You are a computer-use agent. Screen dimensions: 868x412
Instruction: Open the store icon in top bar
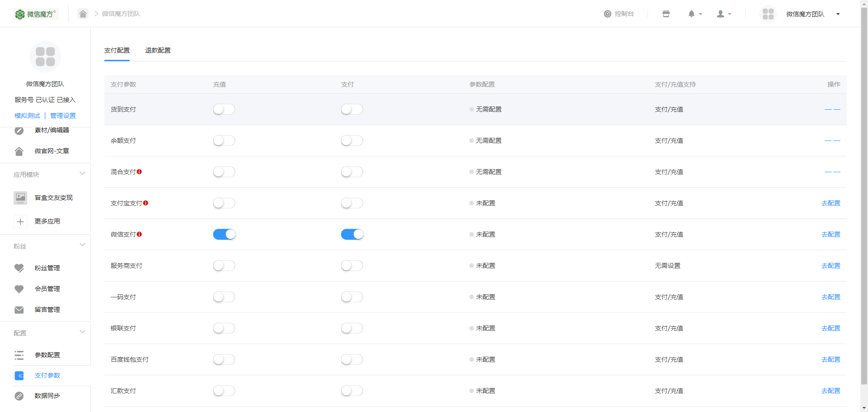tap(666, 14)
